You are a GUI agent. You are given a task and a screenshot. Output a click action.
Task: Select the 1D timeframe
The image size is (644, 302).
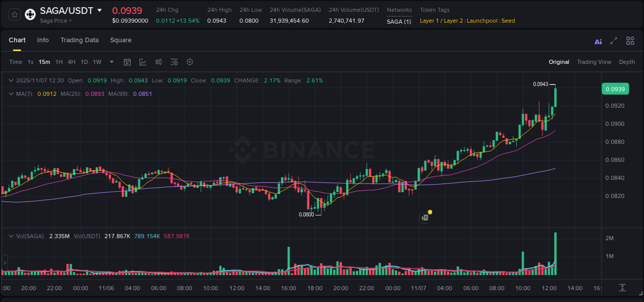pos(84,62)
